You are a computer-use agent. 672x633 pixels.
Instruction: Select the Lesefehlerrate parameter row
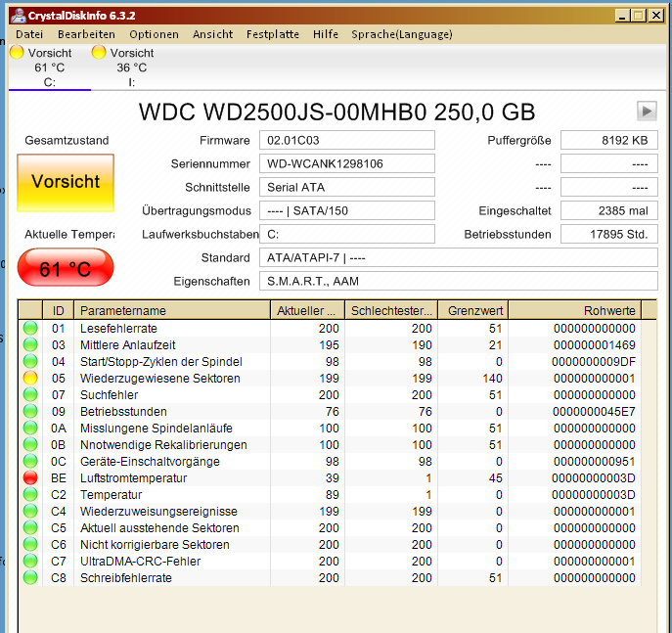tap(330, 329)
